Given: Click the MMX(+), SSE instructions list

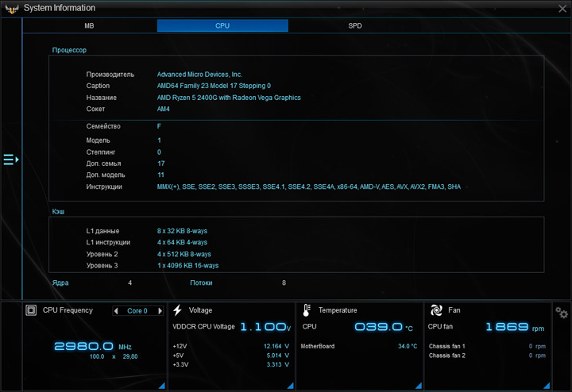Looking at the screenshot, I should 308,186.
